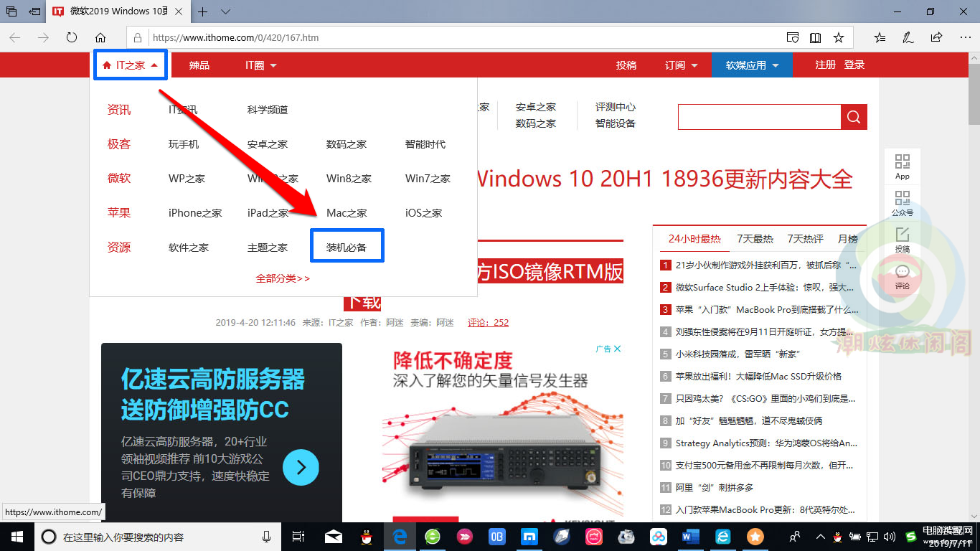Image resolution: width=980 pixels, height=551 pixels.
Task: Select 智能时代 menu entry
Action: (425, 144)
